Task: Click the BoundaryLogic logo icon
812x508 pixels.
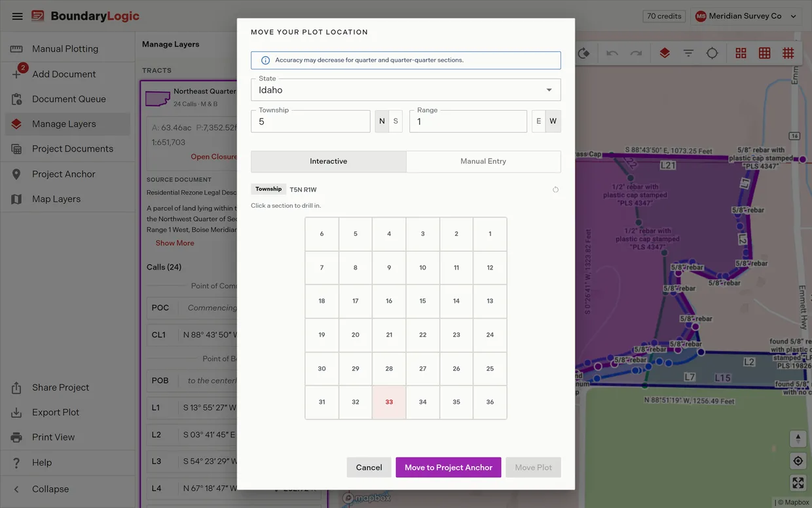Action: click(x=38, y=16)
